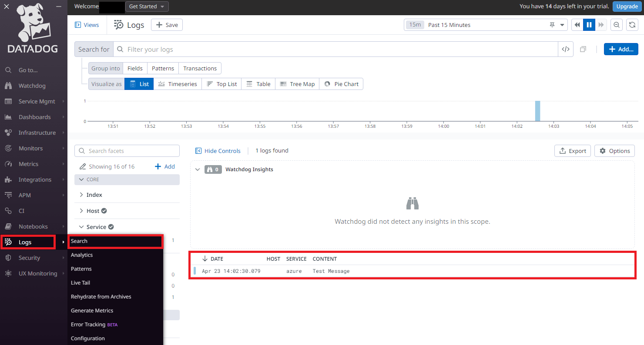The image size is (644, 345).
Task: Open the Get Started dropdown
Action: (x=147, y=7)
